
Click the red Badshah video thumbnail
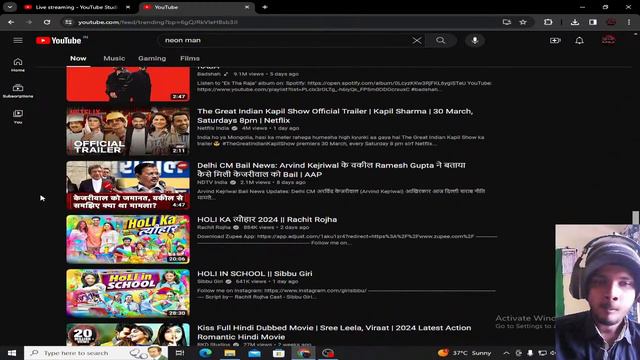pyautogui.click(x=128, y=84)
